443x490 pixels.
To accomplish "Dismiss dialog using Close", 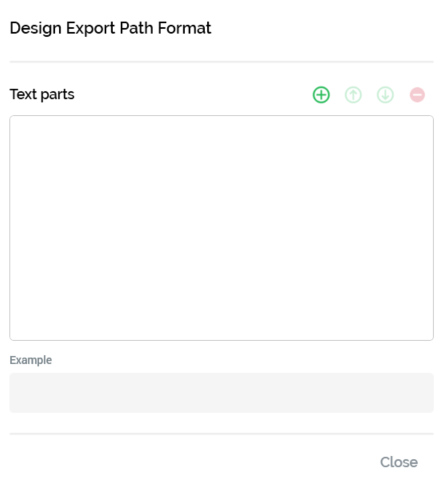I will pos(399,462).
